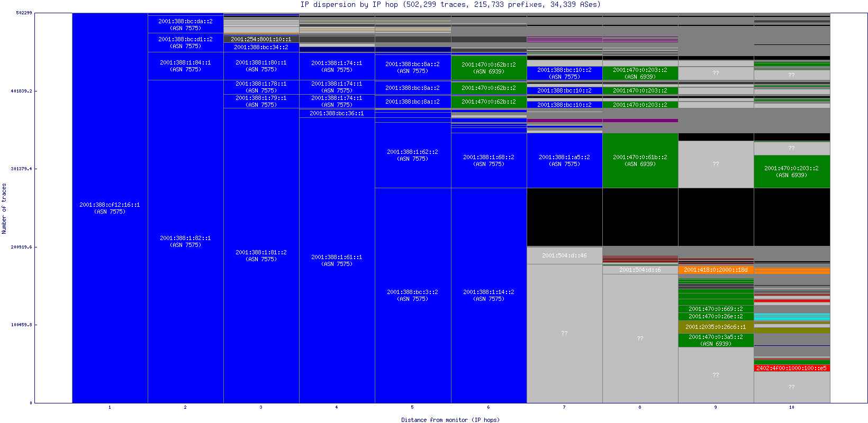The height and width of the screenshot is (423, 868).
Task: Select the dark gray 2001:254:8001:10::1 block
Action: point(261,39)
